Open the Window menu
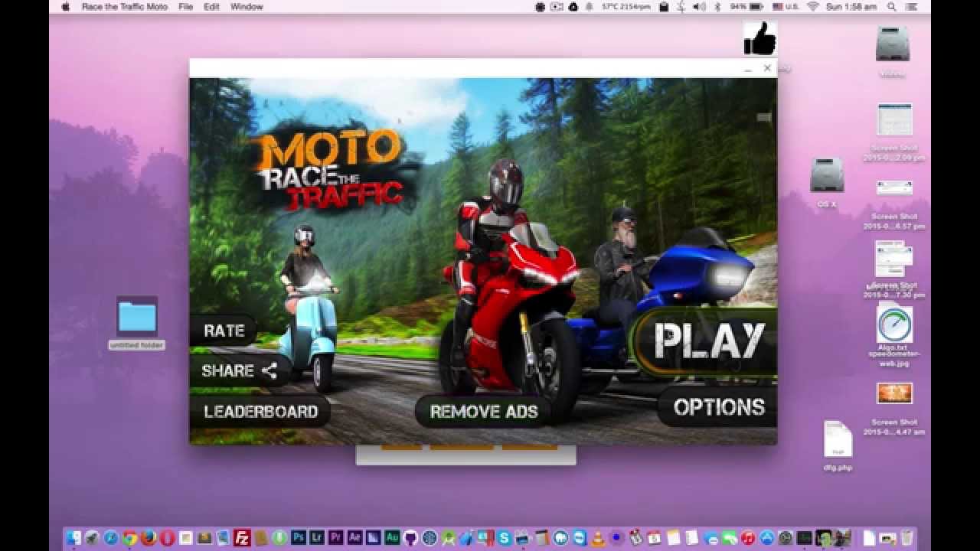Viewport: 980px width, 551px height. 247,6
